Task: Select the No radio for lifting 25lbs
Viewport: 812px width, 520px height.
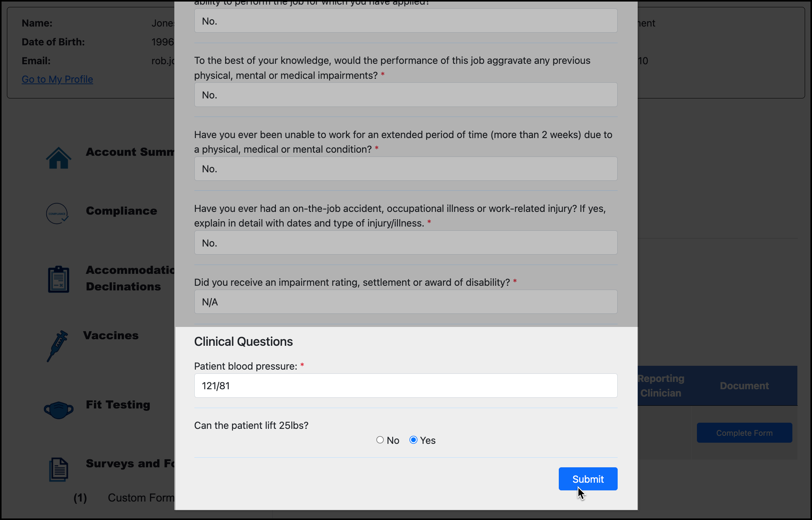Action: point(379,440)
